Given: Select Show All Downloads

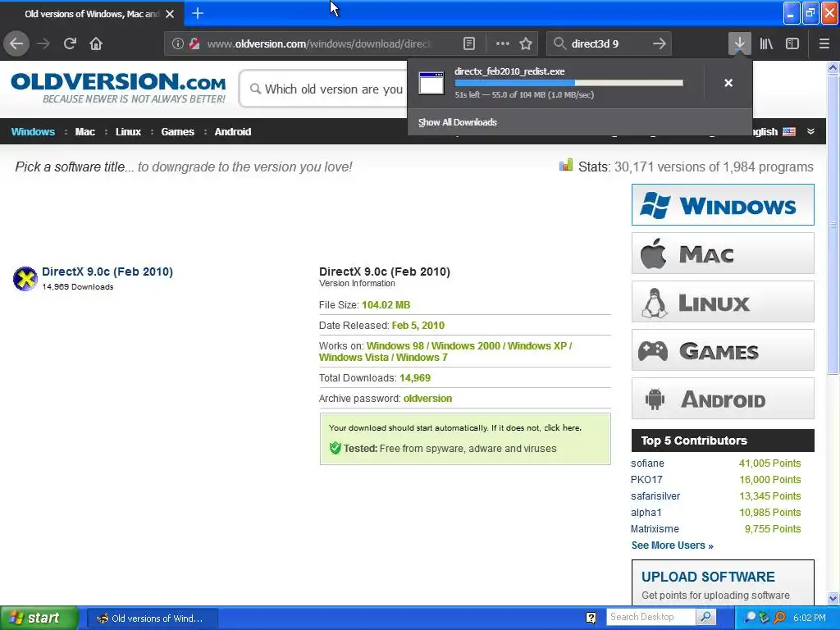Looking at the screenshot, I should [x=458, y=122].
